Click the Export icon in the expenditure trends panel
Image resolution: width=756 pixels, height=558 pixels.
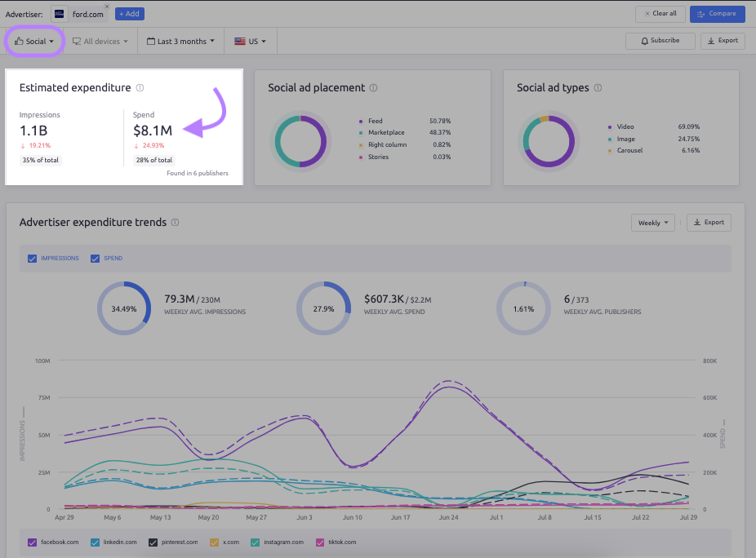click(698, 222)
